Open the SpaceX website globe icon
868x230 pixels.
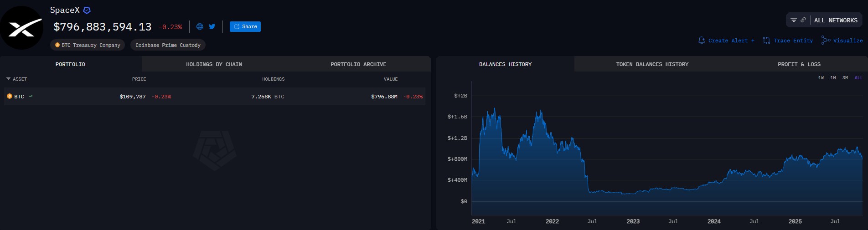pos(200,26)
